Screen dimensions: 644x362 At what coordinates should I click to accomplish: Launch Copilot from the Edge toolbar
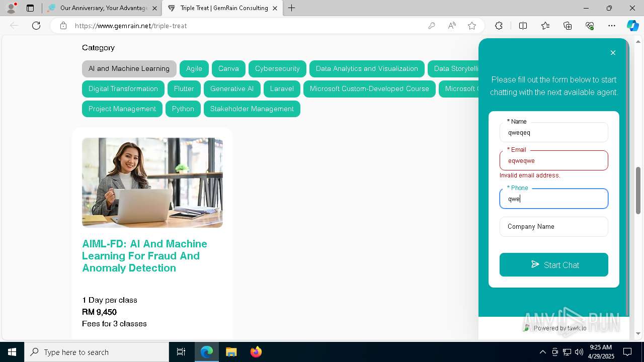[632, 26]
